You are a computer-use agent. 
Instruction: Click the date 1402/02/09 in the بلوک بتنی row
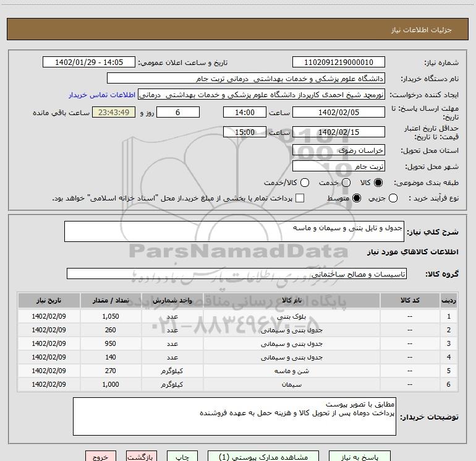49,316
